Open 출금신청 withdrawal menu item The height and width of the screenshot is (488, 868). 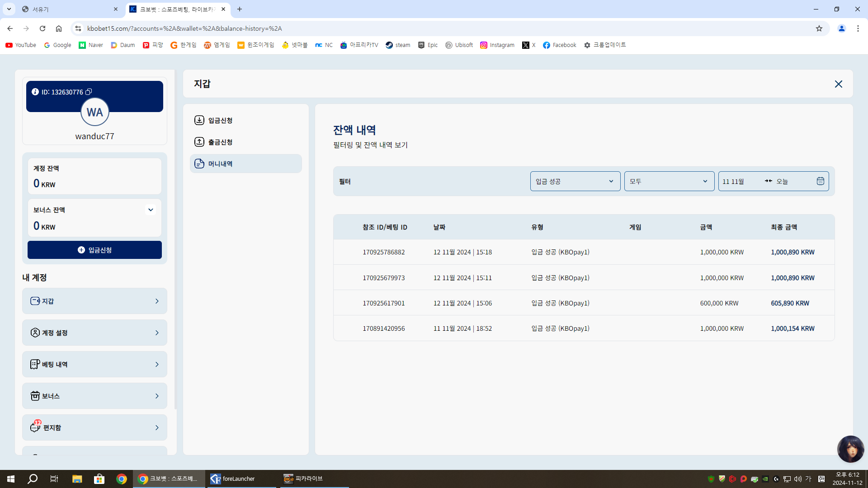tap(245, 142)
